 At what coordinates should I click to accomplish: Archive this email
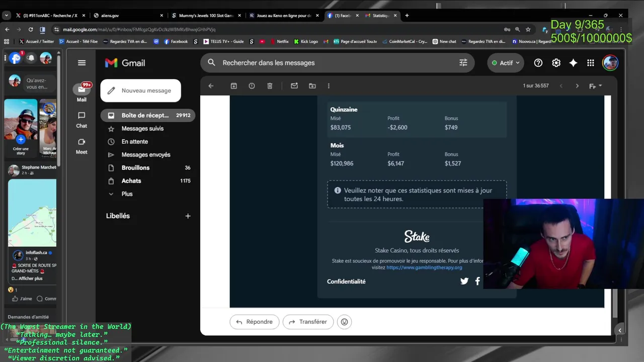[x=233, y=86]
